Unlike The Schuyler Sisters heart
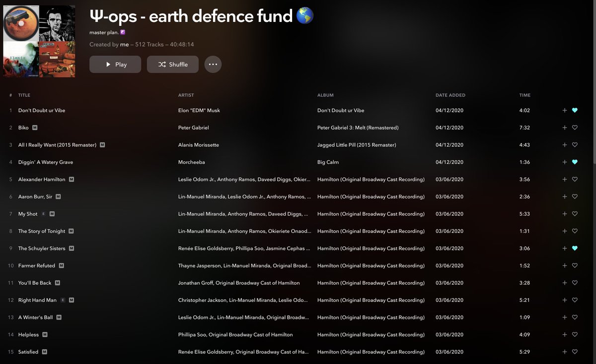Image resolution: width=596 pixels, height=364 pixels. 575,248
